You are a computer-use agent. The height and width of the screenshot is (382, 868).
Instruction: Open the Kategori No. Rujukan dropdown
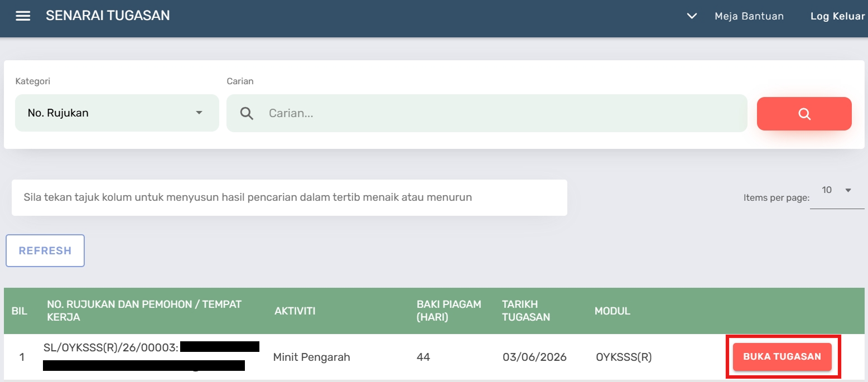click(x=117, y=113)
